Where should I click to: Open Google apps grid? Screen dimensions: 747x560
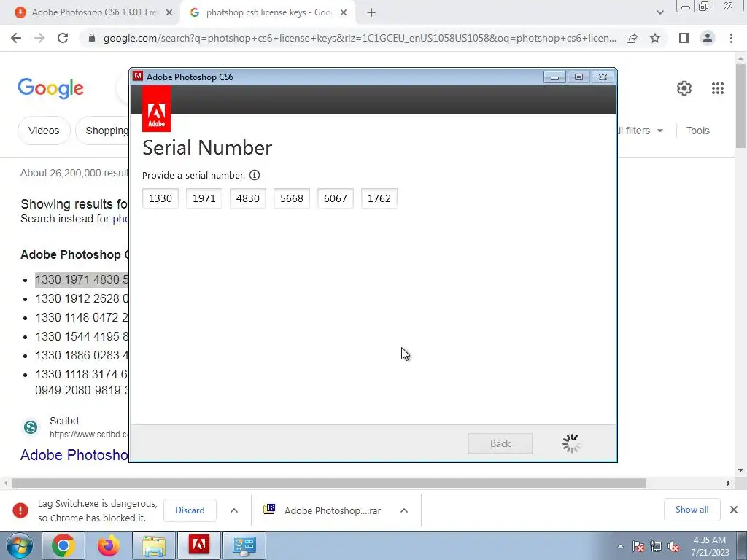tap(718, 88)
